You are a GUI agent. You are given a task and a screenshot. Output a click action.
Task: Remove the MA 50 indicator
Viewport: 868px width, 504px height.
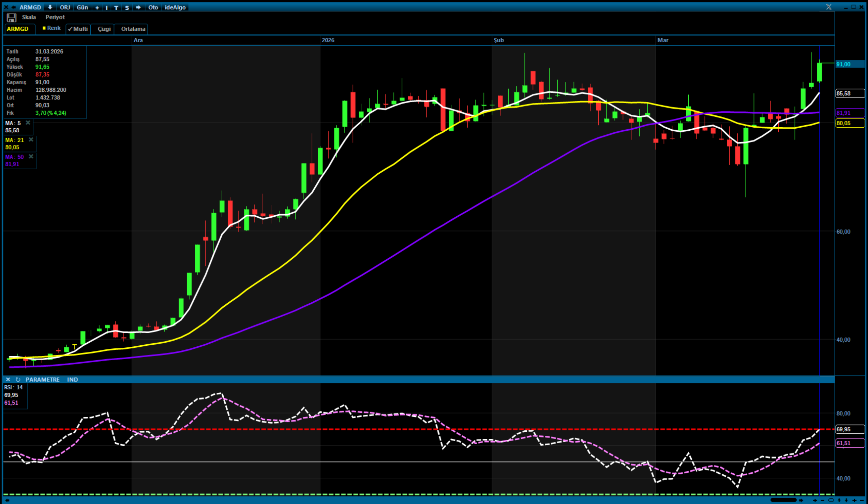pyautogui.click(x=31, y=157)
